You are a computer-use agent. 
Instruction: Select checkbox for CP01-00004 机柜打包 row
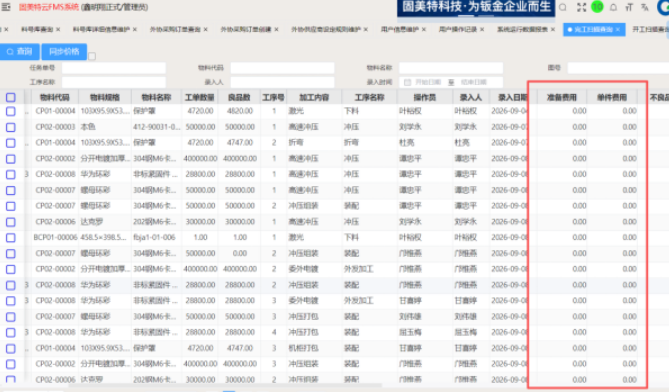[11, 348]
